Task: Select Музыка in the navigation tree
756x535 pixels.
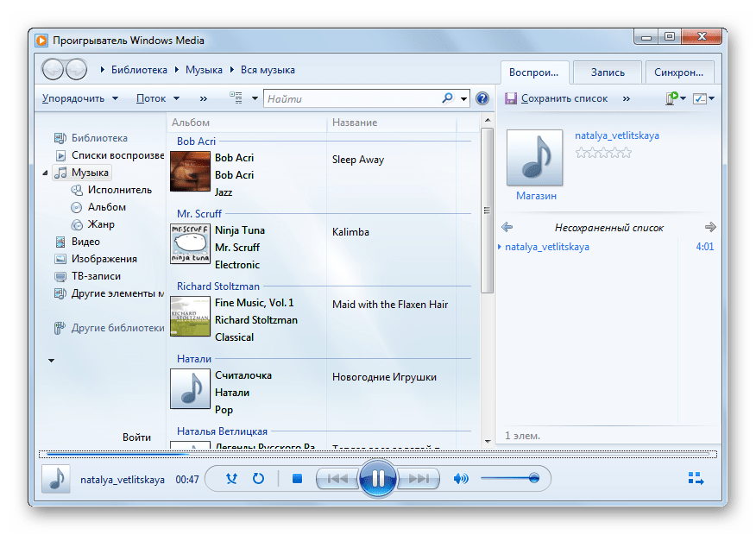Action: tap(81, 173)
